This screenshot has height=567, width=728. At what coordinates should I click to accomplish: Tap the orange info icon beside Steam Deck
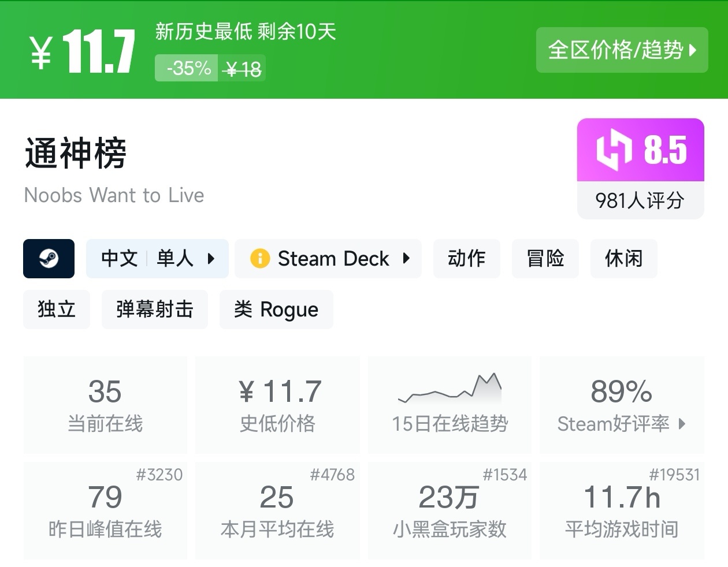[x=260, y=259]
